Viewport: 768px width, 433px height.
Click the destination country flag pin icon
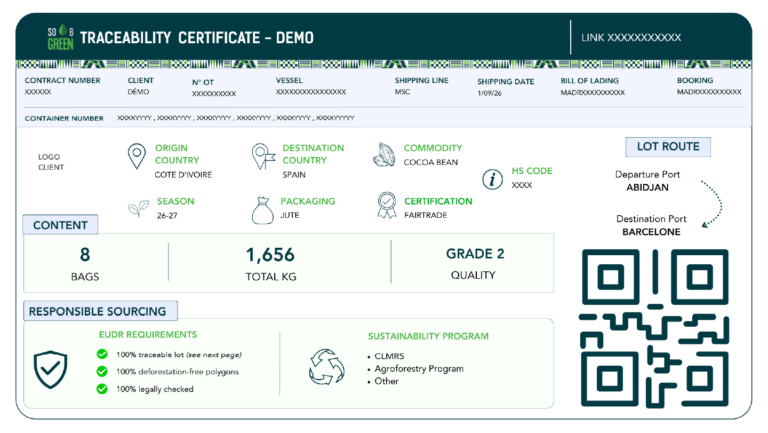(263, 156)
